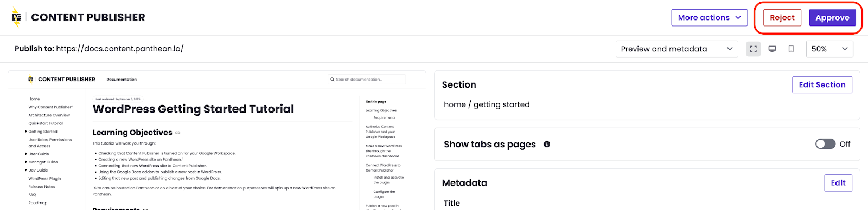Viewport: 868px width, 210px height.
Task: Click the search magnifier icon in preview
Action: [332, 80]
